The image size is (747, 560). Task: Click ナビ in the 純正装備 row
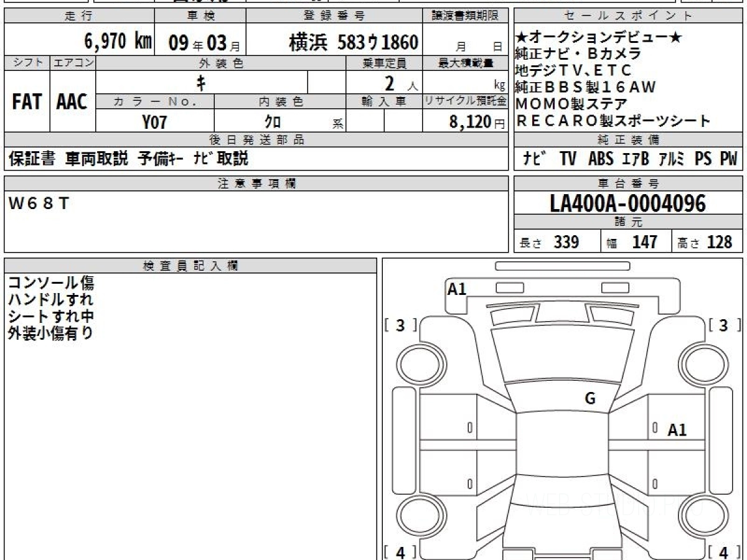(534, 159)
